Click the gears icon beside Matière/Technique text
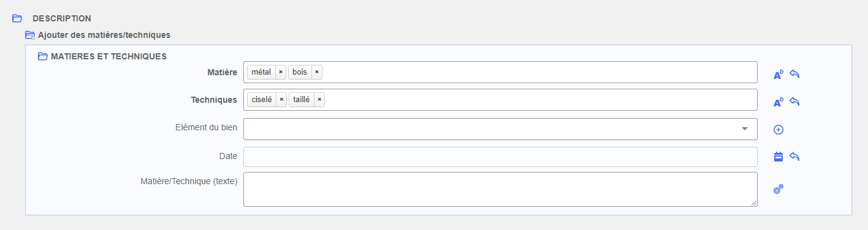This screenshot has width=868, height=230. (x=779, y=190)
